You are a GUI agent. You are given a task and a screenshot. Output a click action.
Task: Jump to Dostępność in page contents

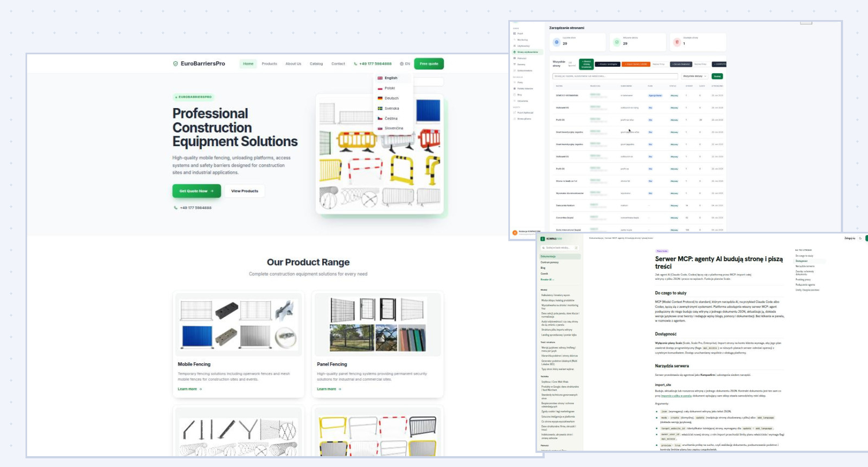[801, 261]
